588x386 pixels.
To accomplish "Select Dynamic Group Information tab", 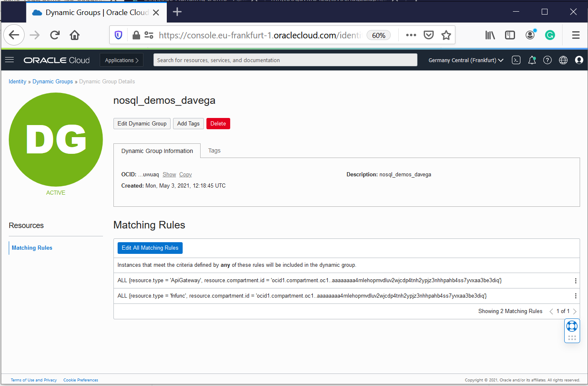I will pyautogui.click(x=157, y=151).
